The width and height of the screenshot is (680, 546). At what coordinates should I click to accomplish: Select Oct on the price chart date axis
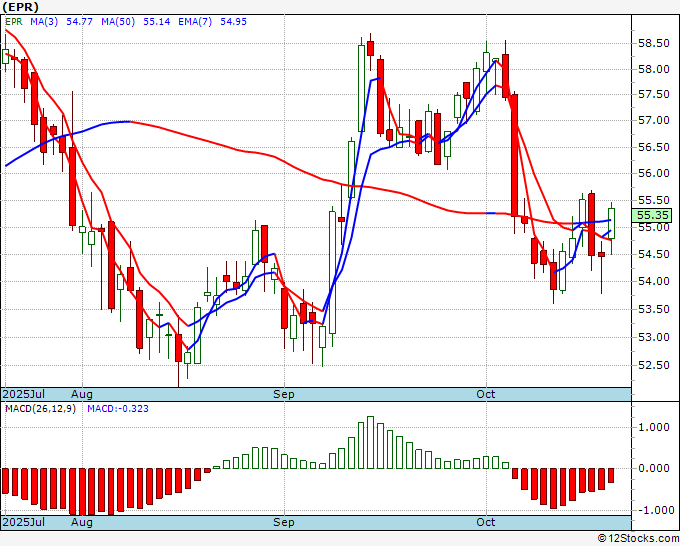(x=485, y=394)
